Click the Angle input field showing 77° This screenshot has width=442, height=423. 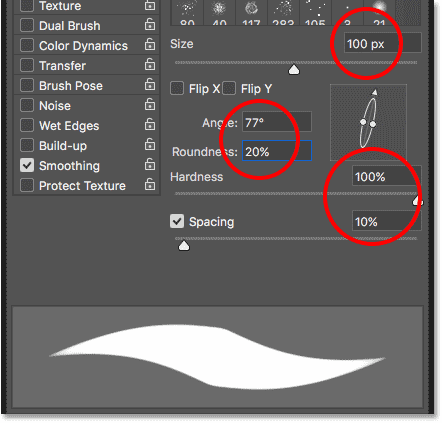click(277, 122)
